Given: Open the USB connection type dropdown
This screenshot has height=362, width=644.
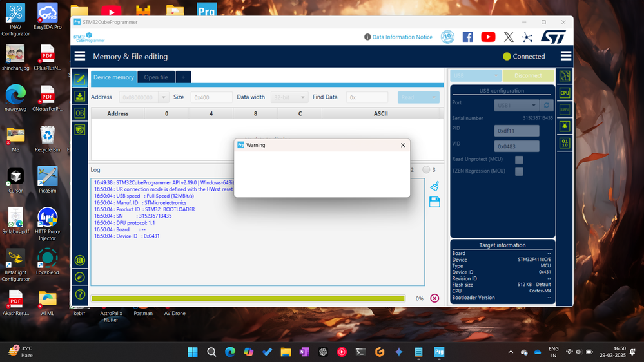Looking at the screenshot, I should pos(475,75).
